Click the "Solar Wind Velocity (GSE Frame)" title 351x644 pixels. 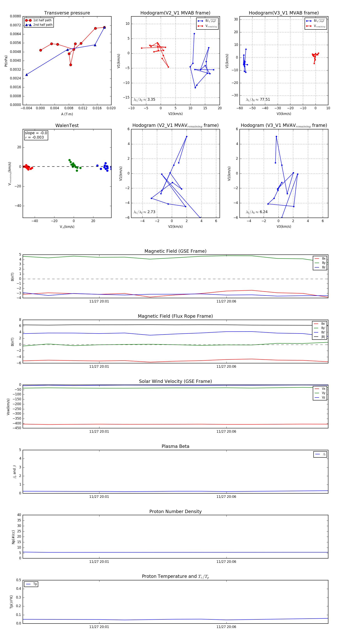[175, 381]
